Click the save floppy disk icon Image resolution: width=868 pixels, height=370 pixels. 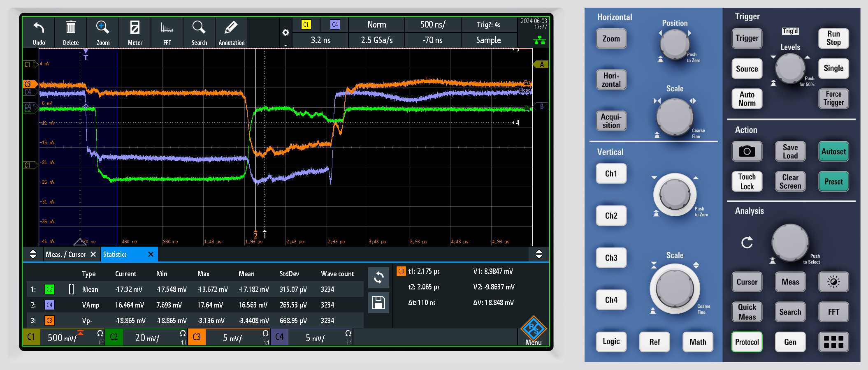point(378,303)
